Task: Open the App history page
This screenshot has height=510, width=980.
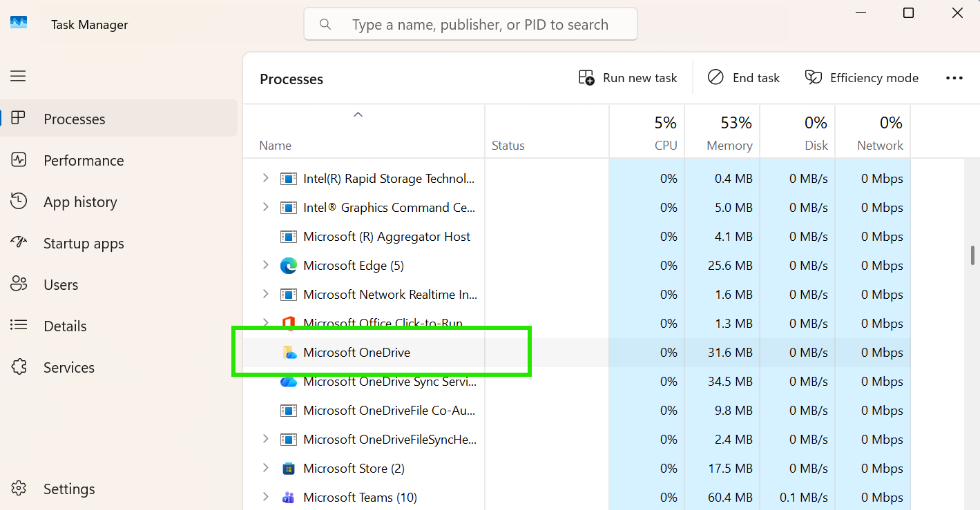Action: 119,202
